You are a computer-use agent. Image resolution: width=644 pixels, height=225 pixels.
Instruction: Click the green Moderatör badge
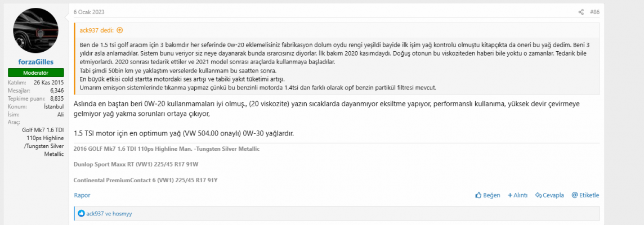click(x=35, y=73)
